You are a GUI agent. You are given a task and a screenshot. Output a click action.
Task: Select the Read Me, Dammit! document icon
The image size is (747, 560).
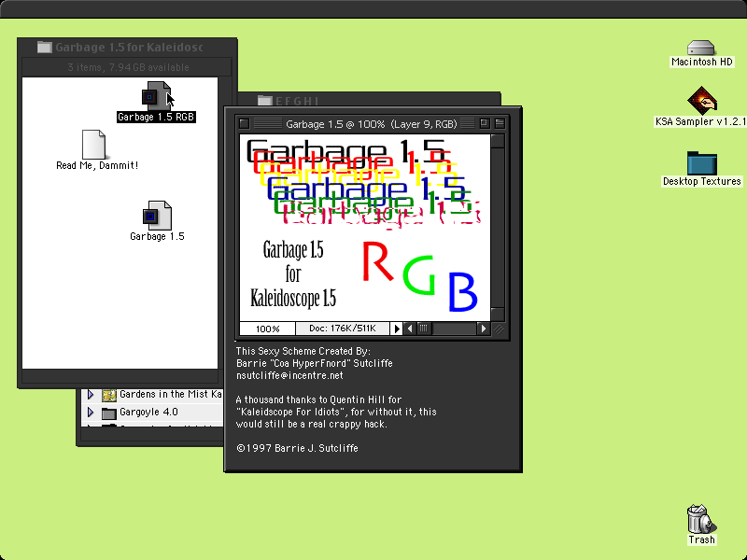pos(93,145)
